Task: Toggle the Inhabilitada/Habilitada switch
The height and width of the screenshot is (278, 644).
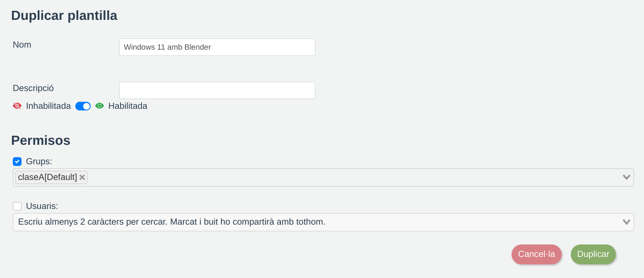Action: 83,106
